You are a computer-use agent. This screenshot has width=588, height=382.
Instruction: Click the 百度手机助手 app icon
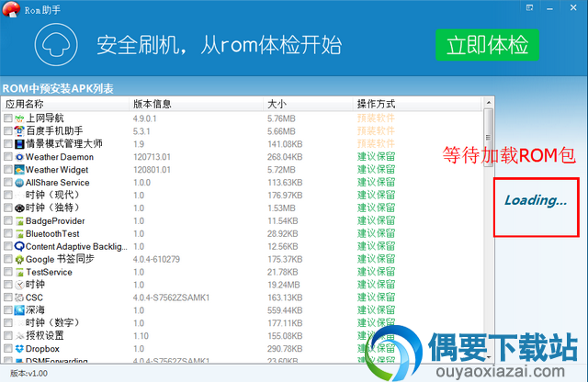tap(19, 131)
